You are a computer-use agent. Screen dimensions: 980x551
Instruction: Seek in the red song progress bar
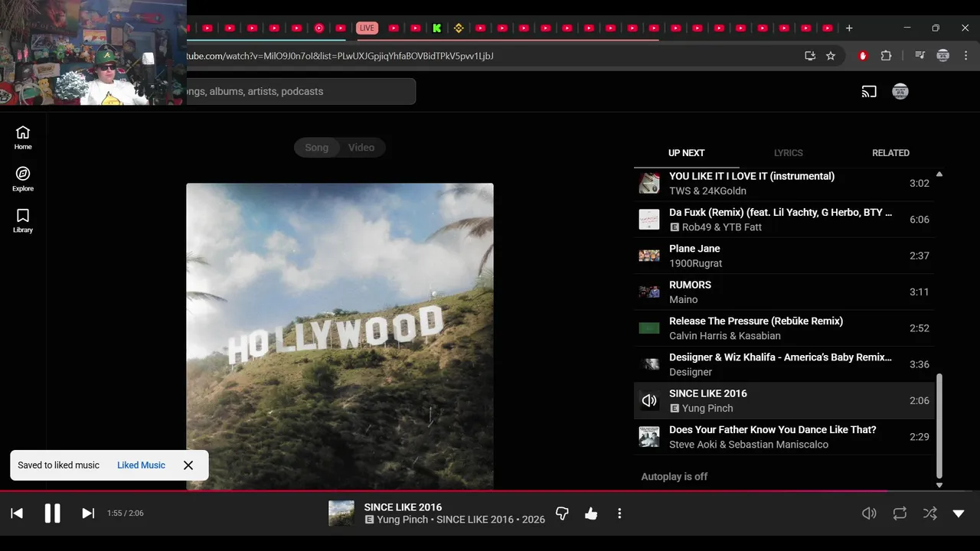click(x=490, y=491)
